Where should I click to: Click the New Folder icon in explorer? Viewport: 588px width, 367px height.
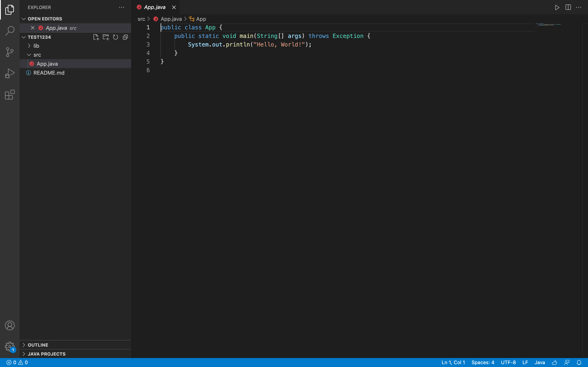pyautogui.click(x=106, y=37)
